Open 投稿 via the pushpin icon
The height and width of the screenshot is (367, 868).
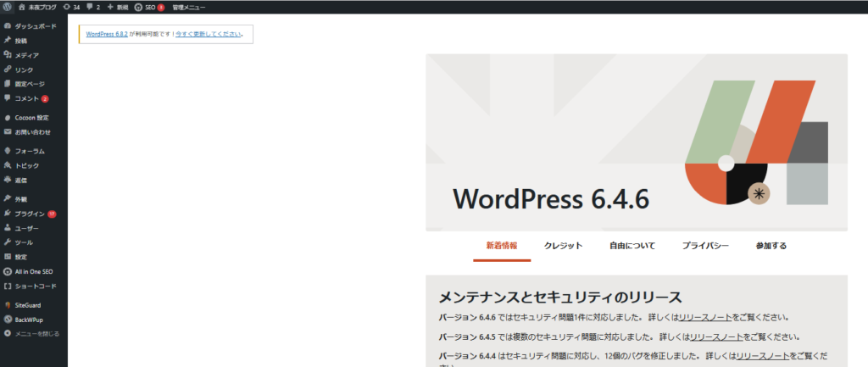pyautogui.click(x=7, y=41)
